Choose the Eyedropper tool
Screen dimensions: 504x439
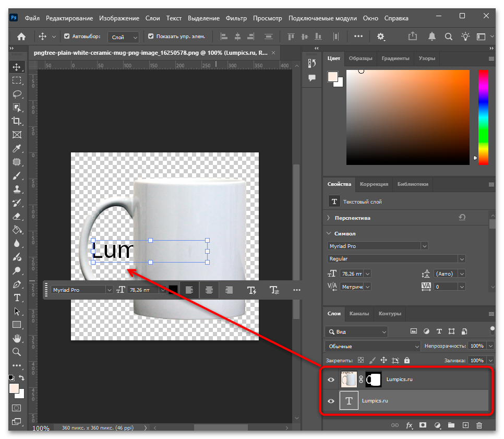pyautogui.click(x=17, y=148)
